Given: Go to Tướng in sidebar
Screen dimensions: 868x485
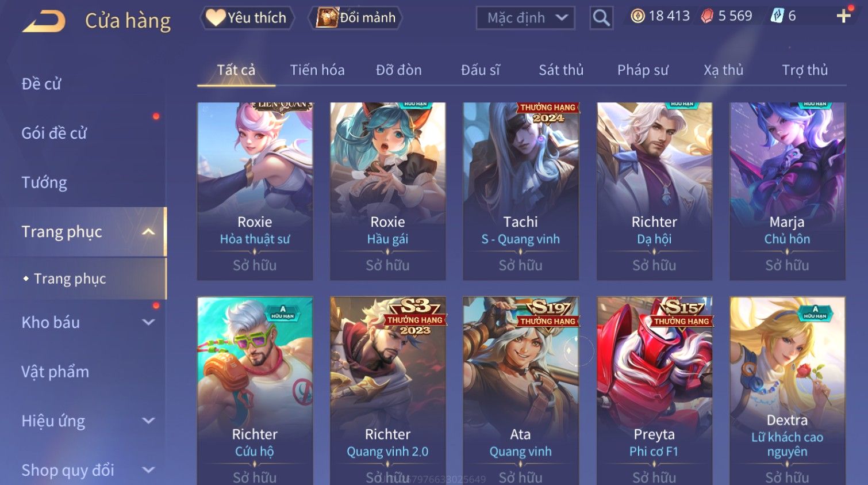Looking at the screenshot, I should [x=44, y=182].
